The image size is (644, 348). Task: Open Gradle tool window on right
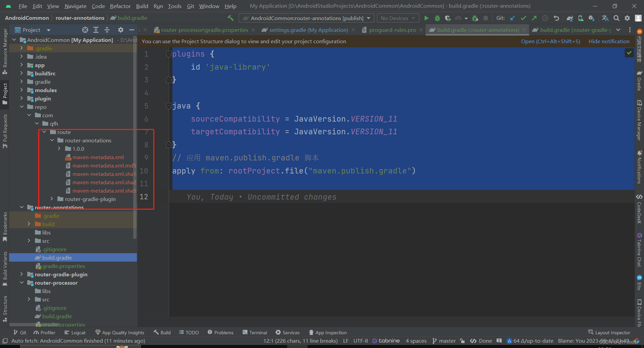(639, 81)
